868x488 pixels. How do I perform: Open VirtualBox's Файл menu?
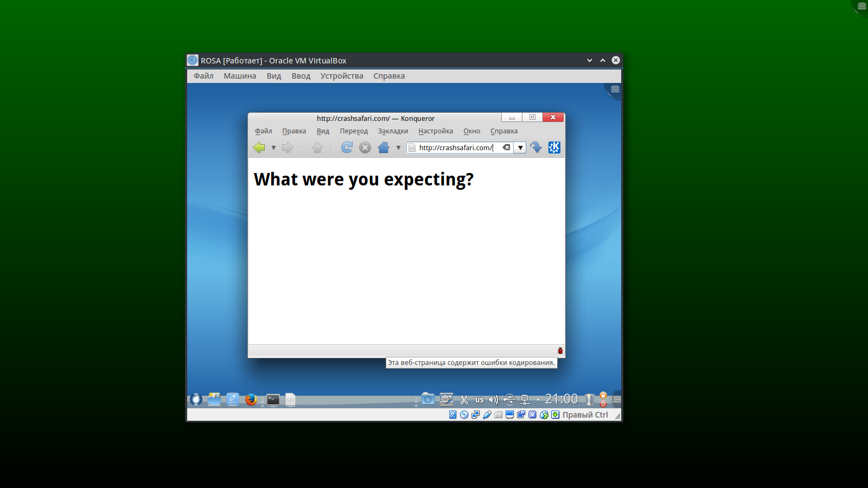(x=203, y=76)
